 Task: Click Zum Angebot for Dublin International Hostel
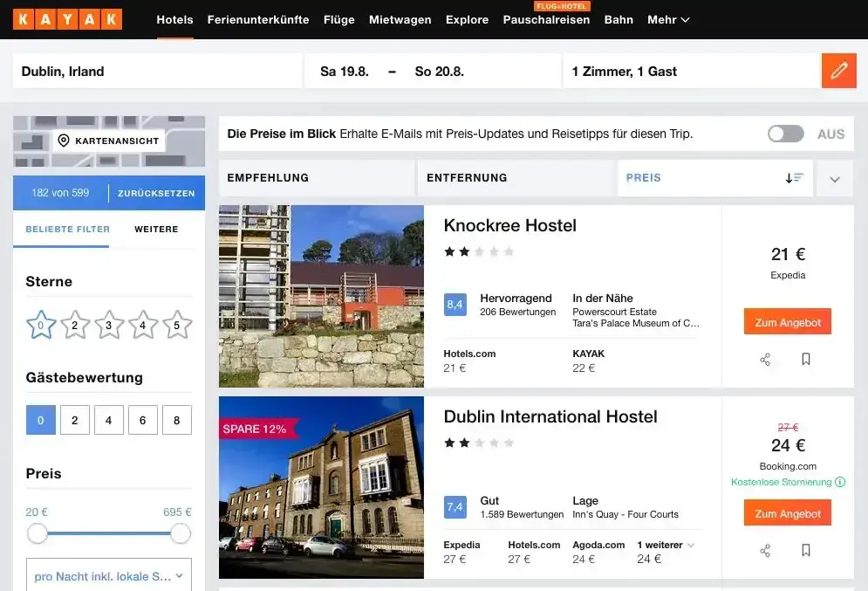pos(788,513)
